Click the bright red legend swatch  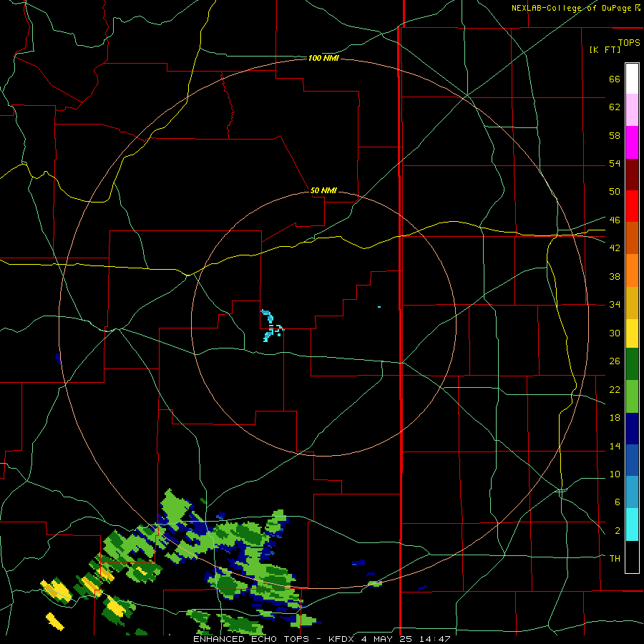click(632, 207)
